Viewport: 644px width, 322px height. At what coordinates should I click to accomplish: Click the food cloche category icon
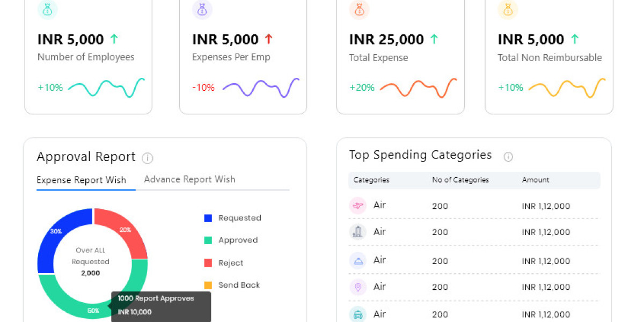point(357,260)
